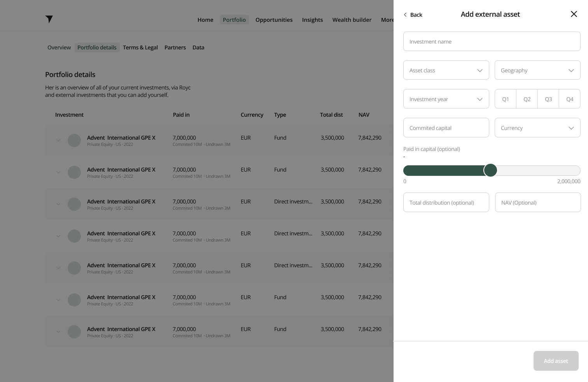Expand the sixth Advent International row chevron
This screenshot has height=382, width=588.
click(x=58, y=300)
